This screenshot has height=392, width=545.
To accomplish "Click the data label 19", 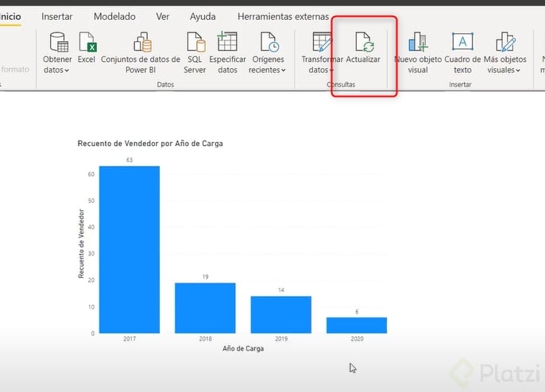I will tap(206, 277).
